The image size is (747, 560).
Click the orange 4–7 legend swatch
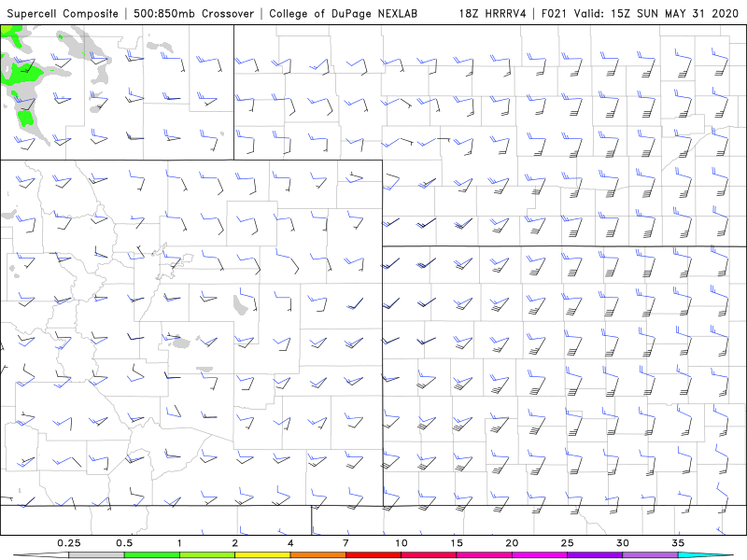317,555
